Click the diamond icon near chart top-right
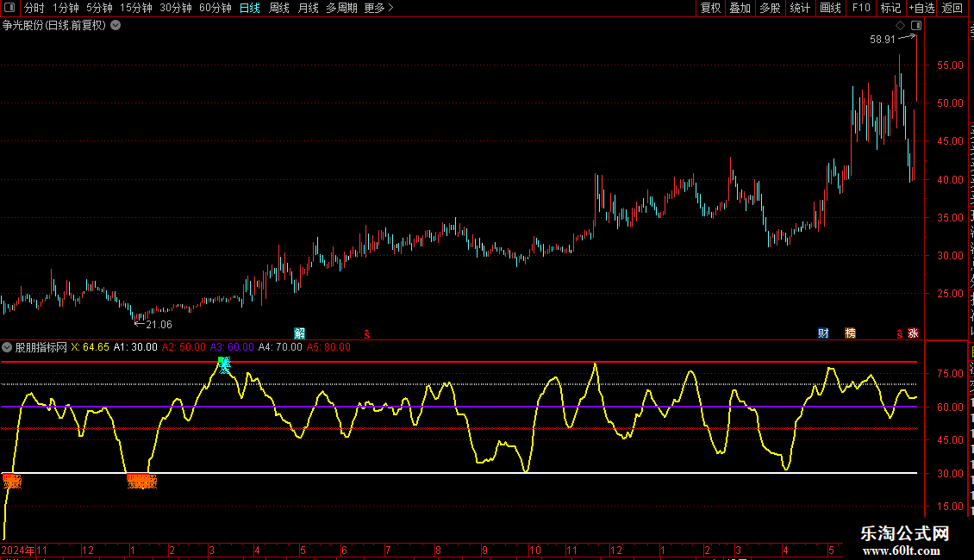 900,26
